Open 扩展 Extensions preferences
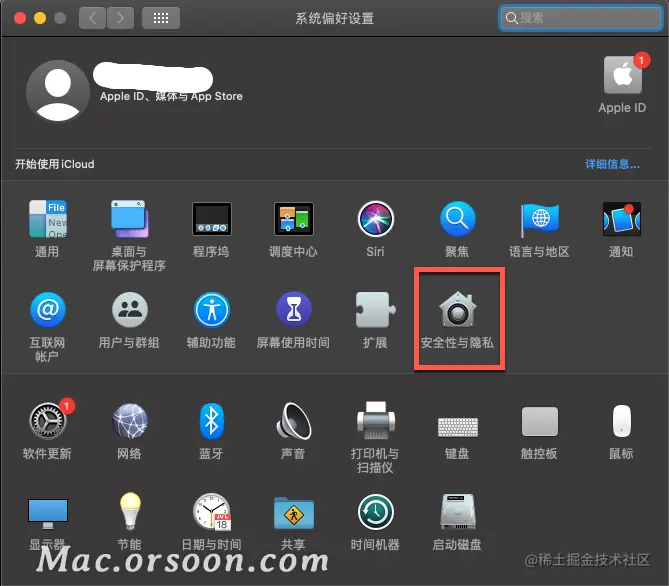Image resolution: width=669 pixels, height=586 pixels. (x=375, y=309)
